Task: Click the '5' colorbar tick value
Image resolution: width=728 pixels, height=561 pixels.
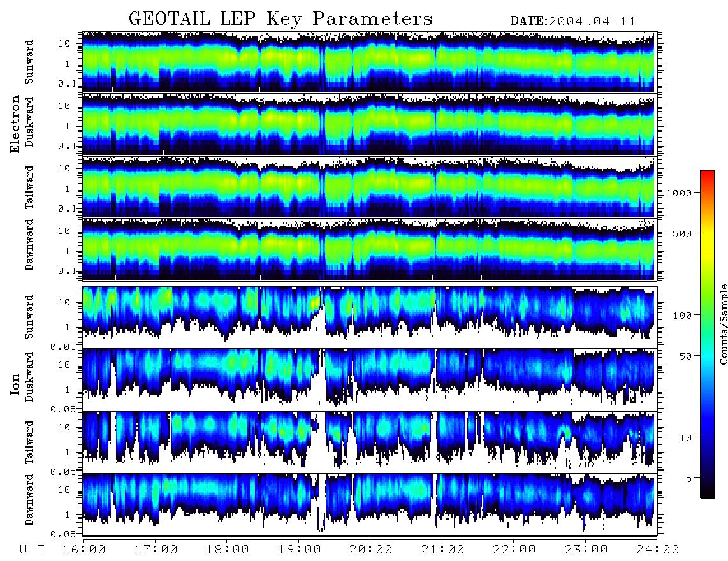Action: tap(688, 479)
